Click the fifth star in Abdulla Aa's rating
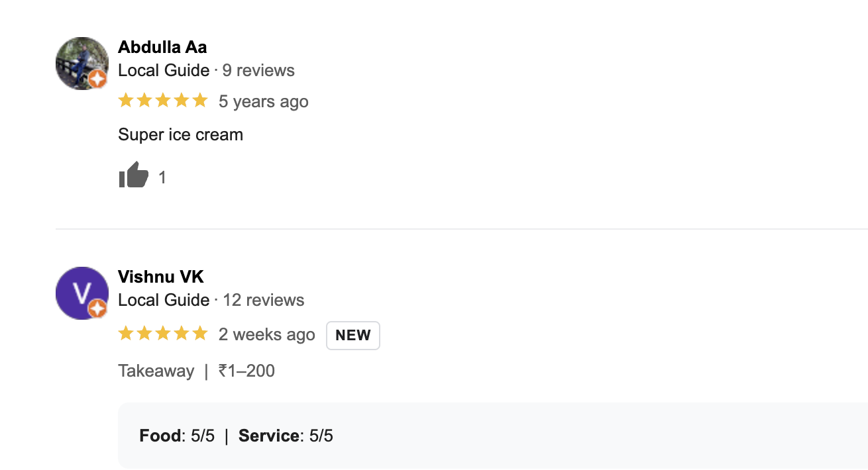 tap(199, 101)
